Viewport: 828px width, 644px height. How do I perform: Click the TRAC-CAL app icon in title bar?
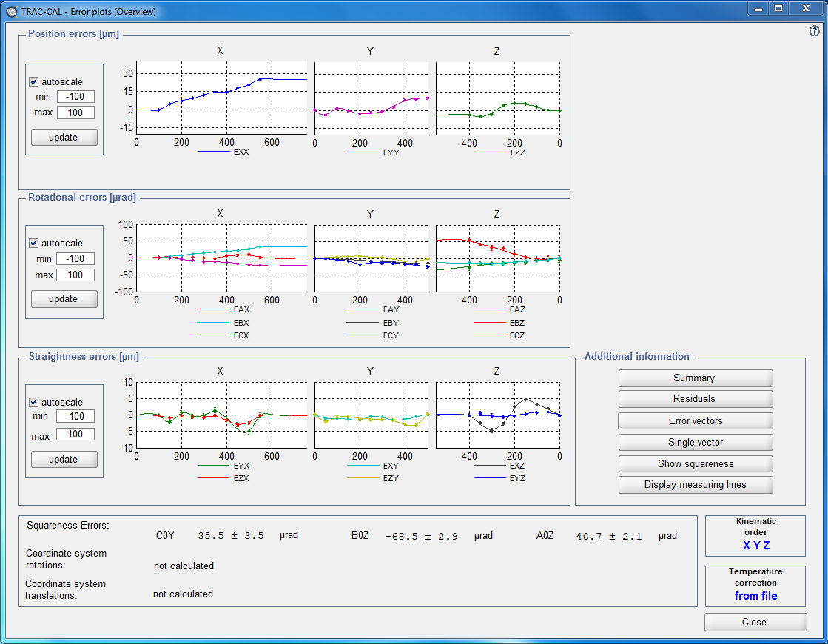click(12, 11)
